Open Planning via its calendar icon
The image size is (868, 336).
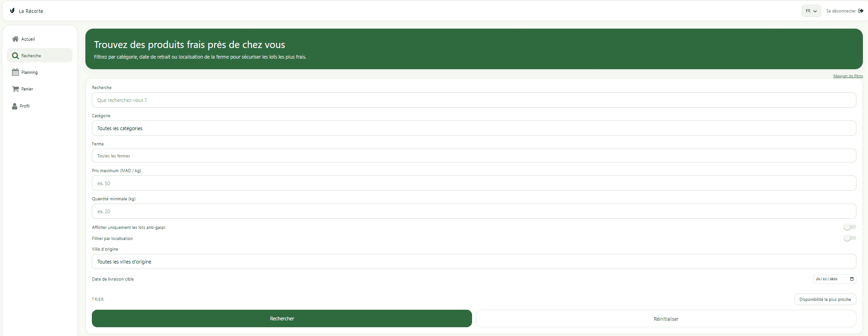click(15, 72)
